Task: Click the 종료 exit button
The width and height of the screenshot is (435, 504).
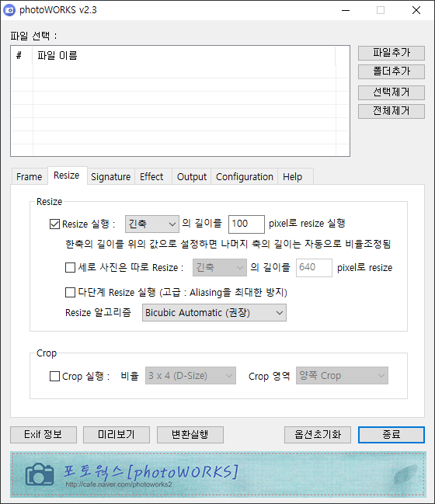Action: pos(391,435)
